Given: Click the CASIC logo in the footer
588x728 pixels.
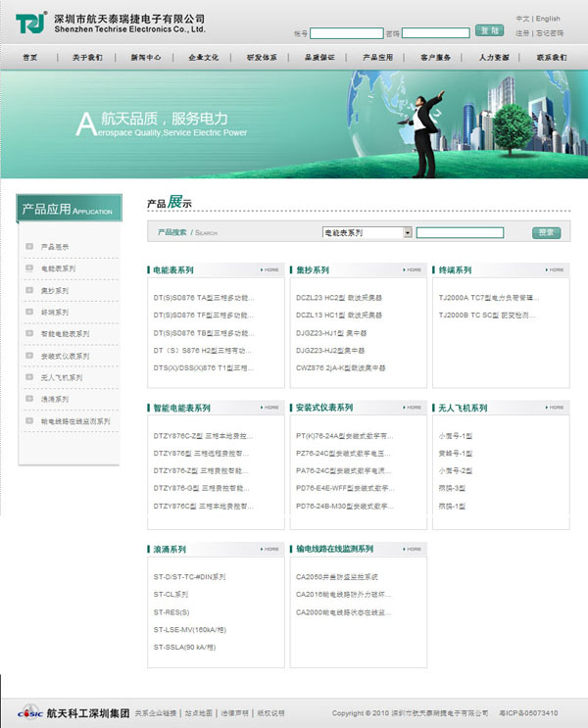Looking at the screenshot, I should pyautogui.click(x=29, y=712).
